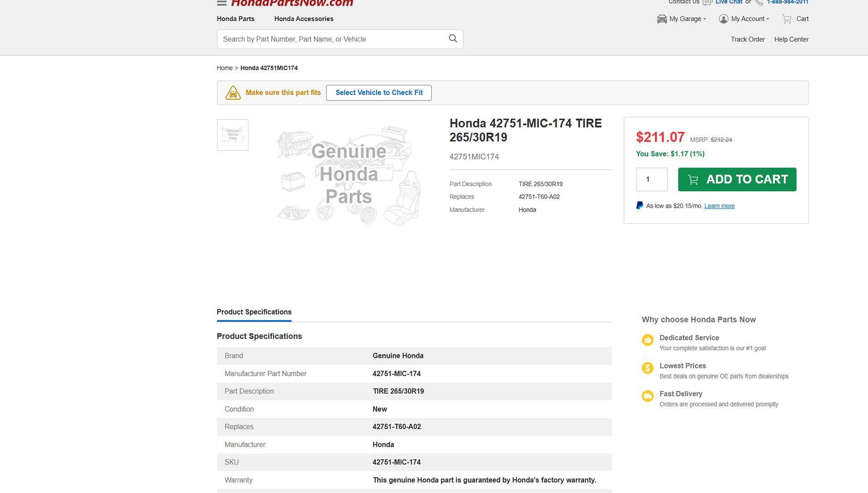Click the top Replaces value 42751-T60-A02

(539, 197)
